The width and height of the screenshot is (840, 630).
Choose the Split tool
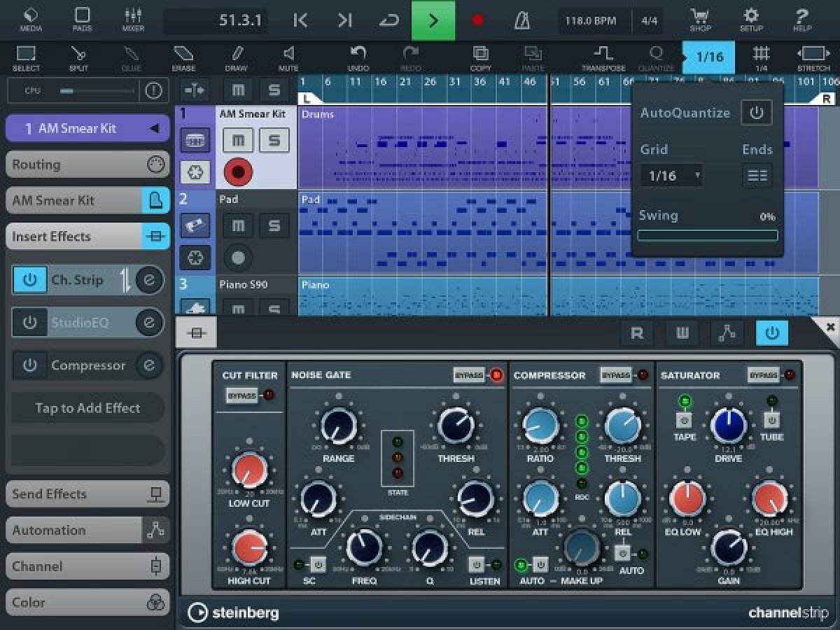[78, 58]
